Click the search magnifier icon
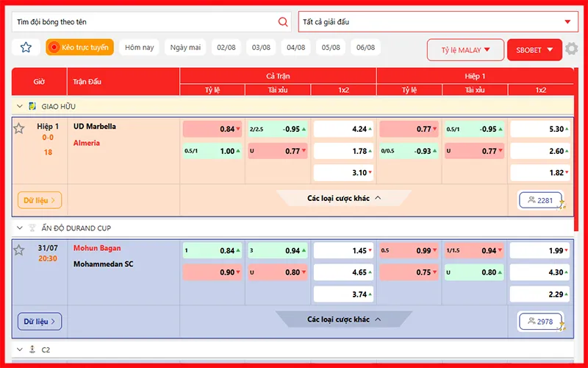Screen dimensions: 588x368 click(x=283, y=22)
